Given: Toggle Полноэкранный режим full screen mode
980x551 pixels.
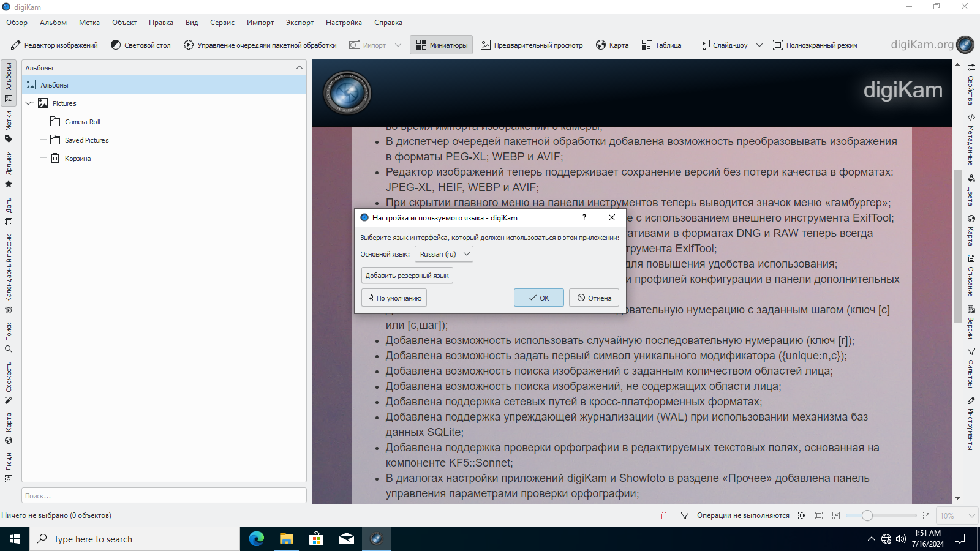Looking at the screenshot, I should (x=815, y=45).
